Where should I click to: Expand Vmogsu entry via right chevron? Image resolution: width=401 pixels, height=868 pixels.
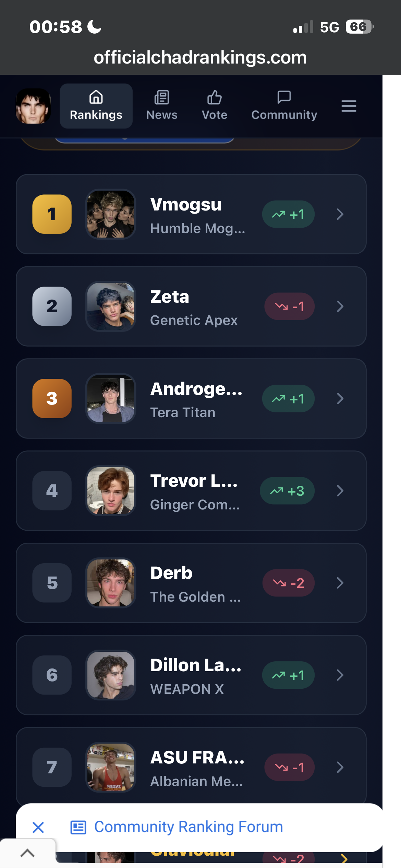[340, 214]
